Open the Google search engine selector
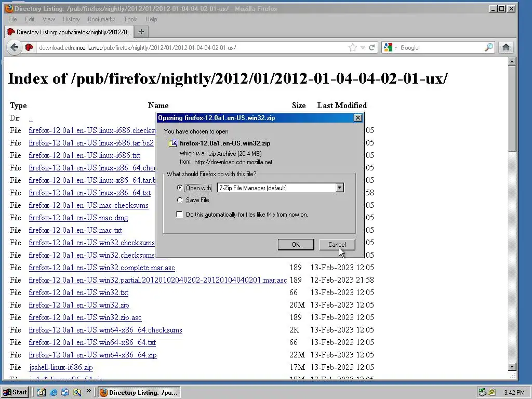Screen dimensions: 532x399 point(390,47)
